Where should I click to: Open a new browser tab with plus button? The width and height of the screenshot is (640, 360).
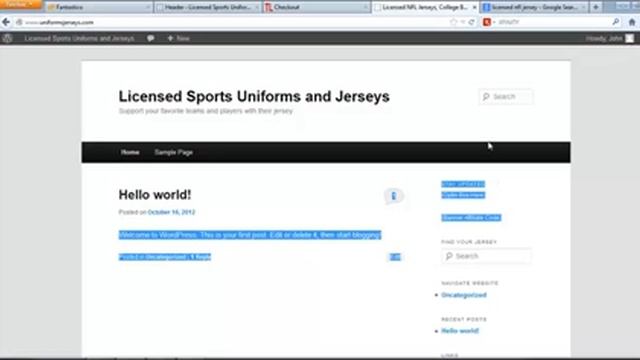(x=596, y=7)
